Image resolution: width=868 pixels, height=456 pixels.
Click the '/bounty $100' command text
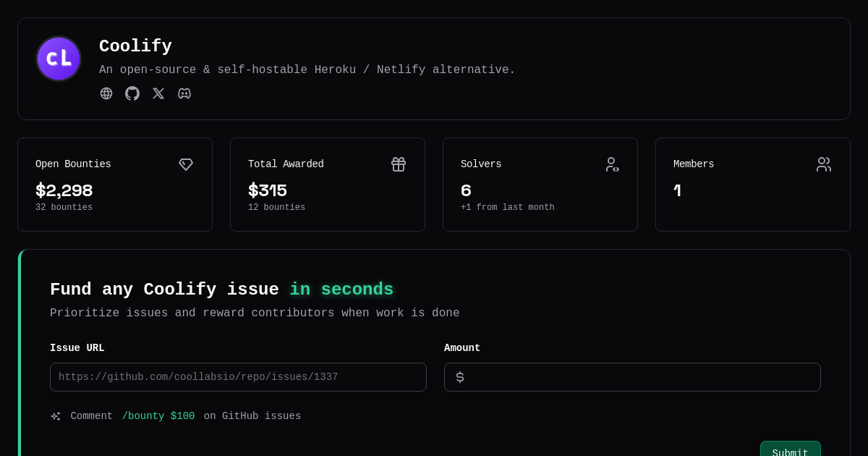coord(158,416)
